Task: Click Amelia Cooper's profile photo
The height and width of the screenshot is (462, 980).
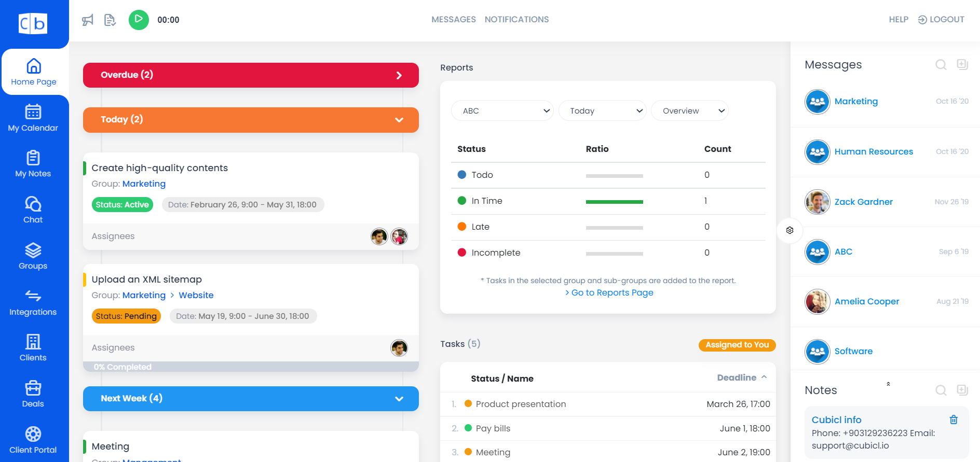Action: [x=818, y=302]
